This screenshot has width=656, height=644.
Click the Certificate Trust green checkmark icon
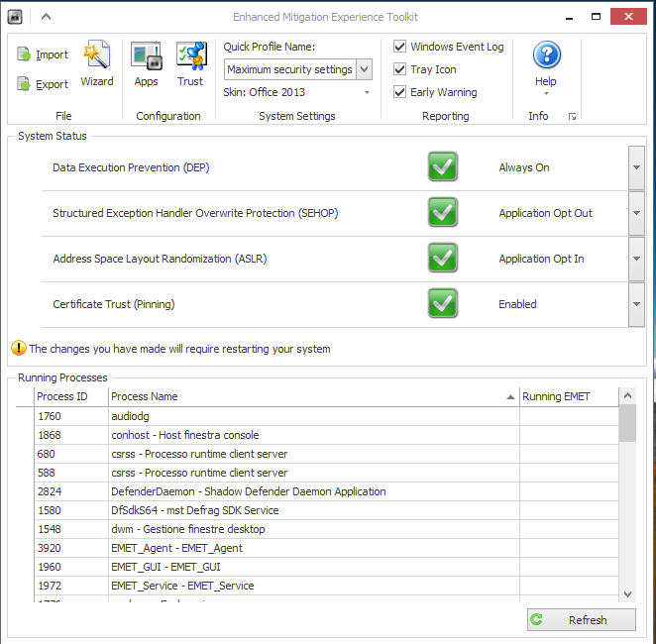(443, 304)
